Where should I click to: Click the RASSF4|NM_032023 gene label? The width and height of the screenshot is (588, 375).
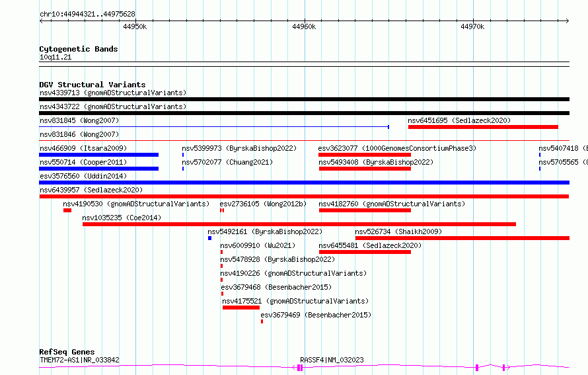pos(332,360)
